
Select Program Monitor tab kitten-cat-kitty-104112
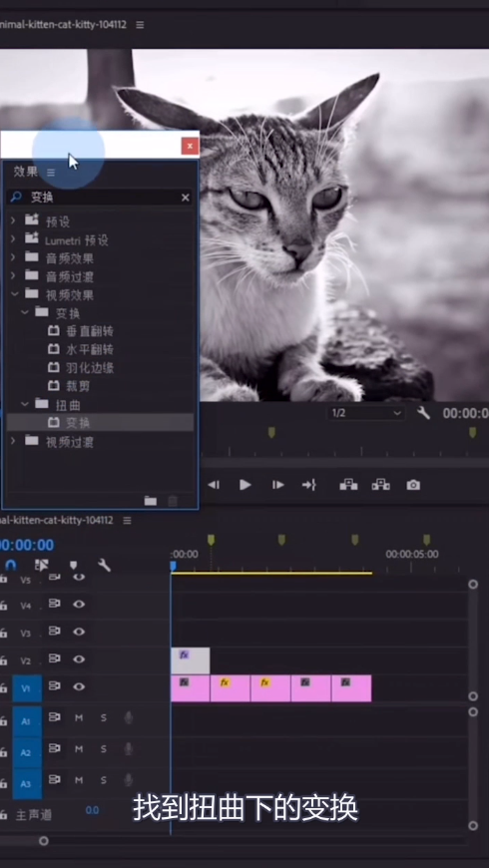coord(63,25)
